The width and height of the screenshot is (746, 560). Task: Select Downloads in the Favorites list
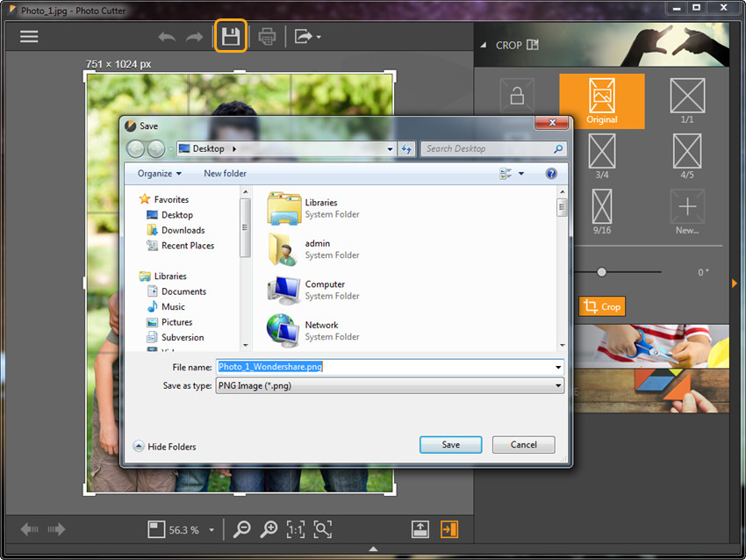[183, 230]
